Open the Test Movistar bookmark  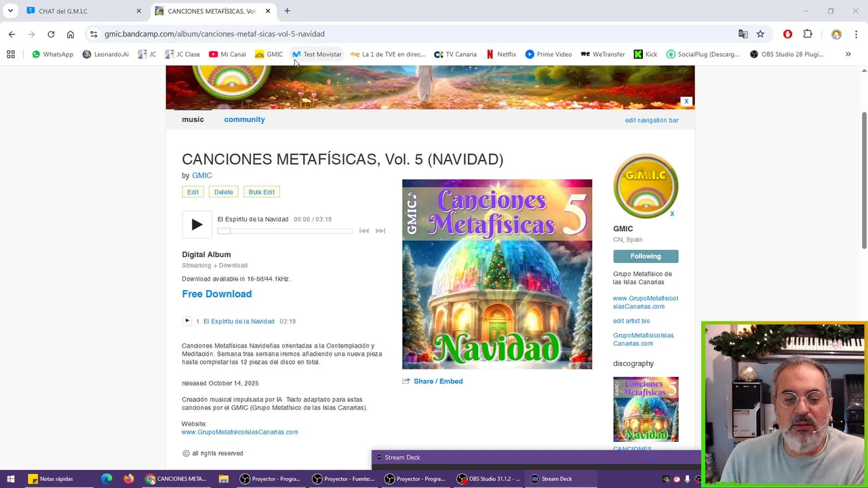click(x=317, y=54)
